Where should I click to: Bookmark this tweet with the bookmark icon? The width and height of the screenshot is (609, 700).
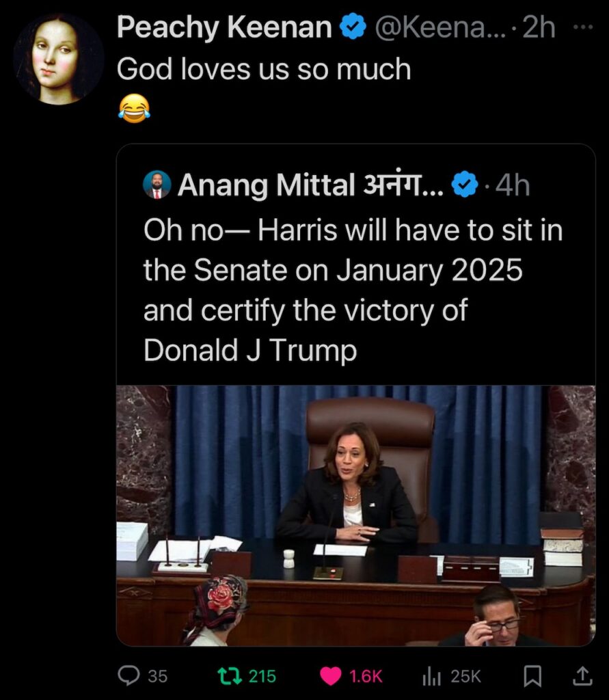coord(532,676)
